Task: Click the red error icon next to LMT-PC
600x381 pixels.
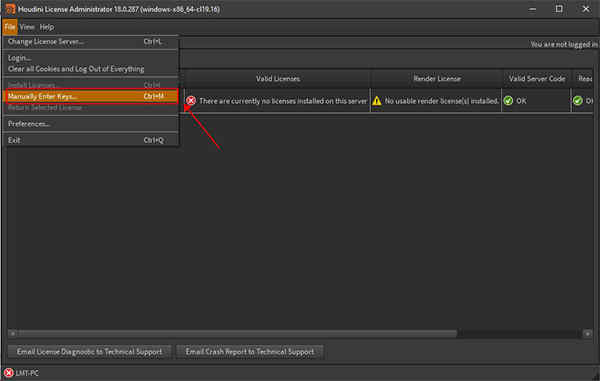Action: pos(8,373)
